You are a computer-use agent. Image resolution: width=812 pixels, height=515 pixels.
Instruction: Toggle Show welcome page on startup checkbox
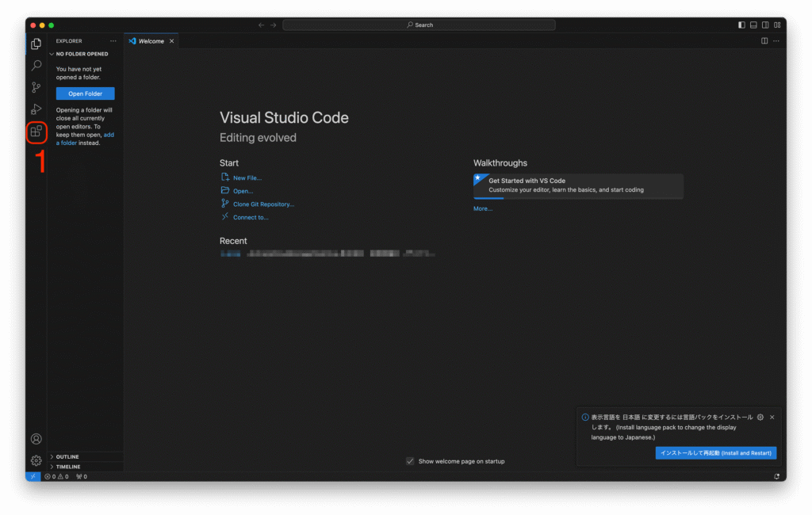(410, 461)
